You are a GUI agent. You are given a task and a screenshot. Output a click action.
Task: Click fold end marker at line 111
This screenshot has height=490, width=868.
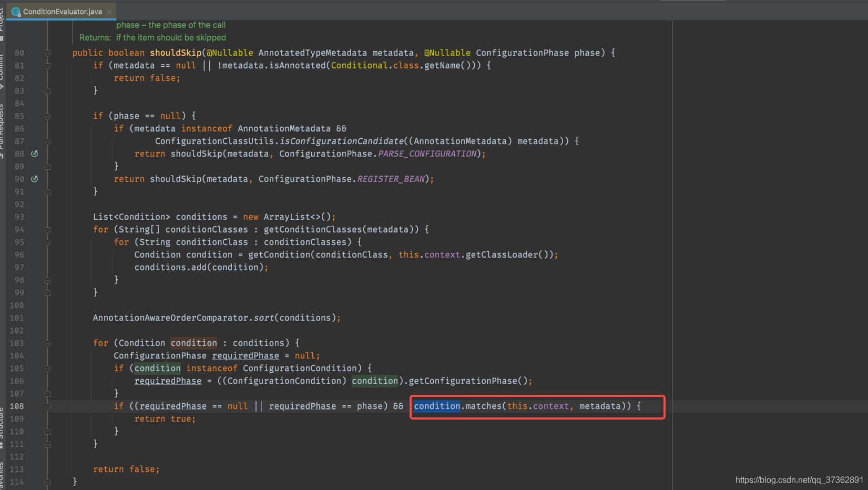(47, 444)
